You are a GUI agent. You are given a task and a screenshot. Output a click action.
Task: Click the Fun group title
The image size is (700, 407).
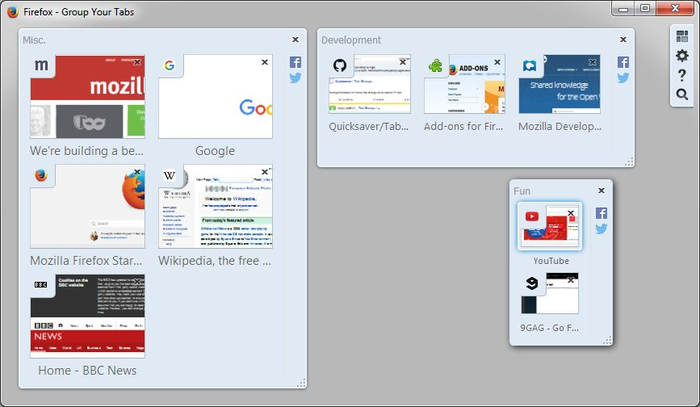click(x=521, y=191)
